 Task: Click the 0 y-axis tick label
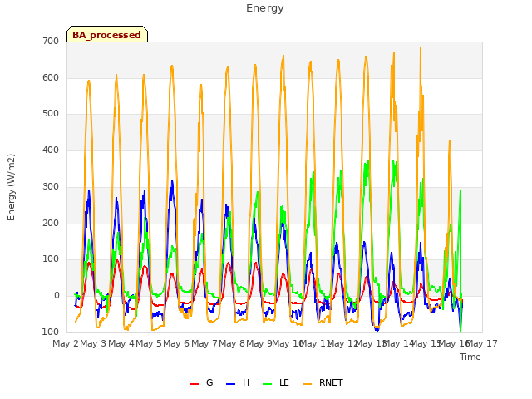[x=57, y=296]
